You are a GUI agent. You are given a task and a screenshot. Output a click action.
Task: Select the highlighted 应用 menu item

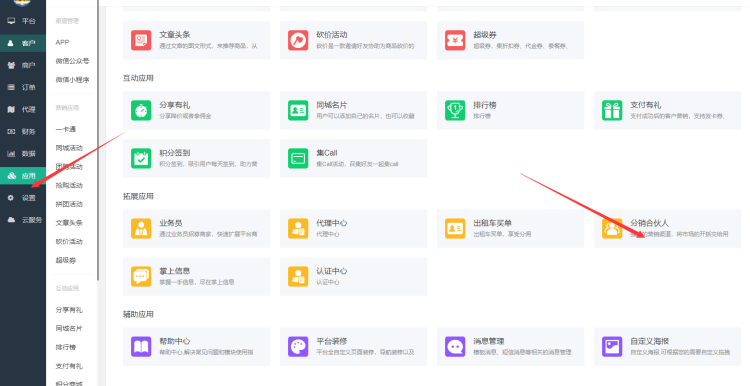[23, 176]
